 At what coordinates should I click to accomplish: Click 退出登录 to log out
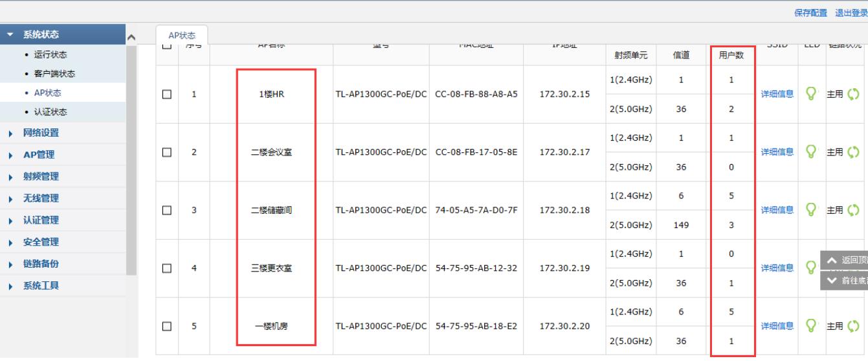click(x=851, y=14)
